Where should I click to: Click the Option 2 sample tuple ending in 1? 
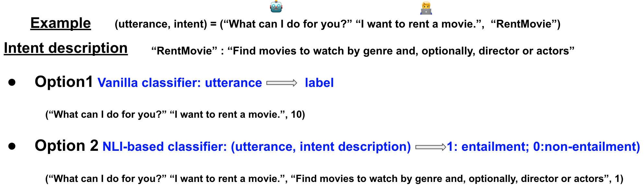click(334, 179)
